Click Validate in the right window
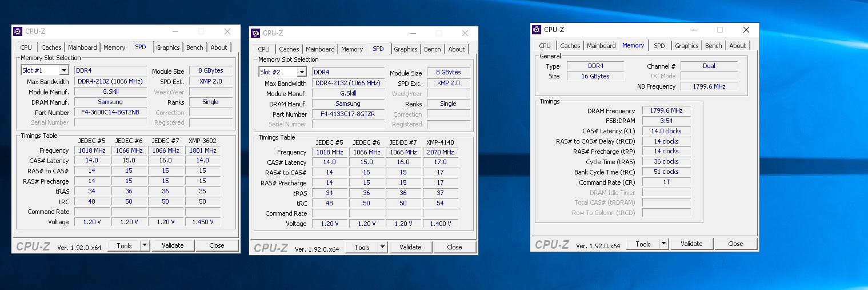The width and height of the screenshot is (868, 290). click(x=691, y=244)
